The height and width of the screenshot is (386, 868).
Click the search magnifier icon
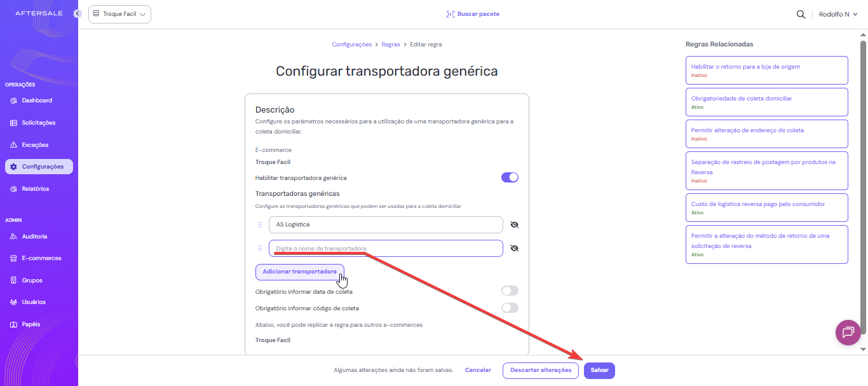pyautogui.click(x=801, y=14)
